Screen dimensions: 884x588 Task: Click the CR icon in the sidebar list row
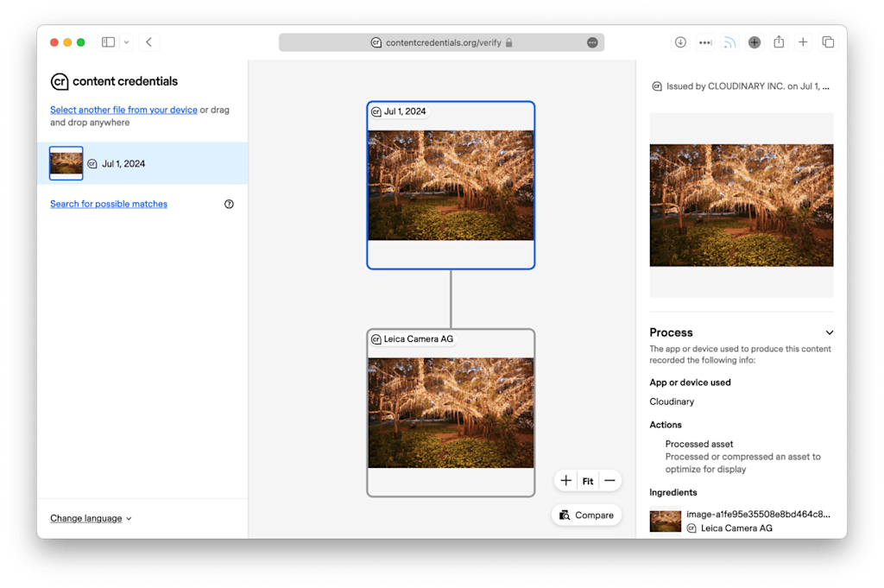92,163
